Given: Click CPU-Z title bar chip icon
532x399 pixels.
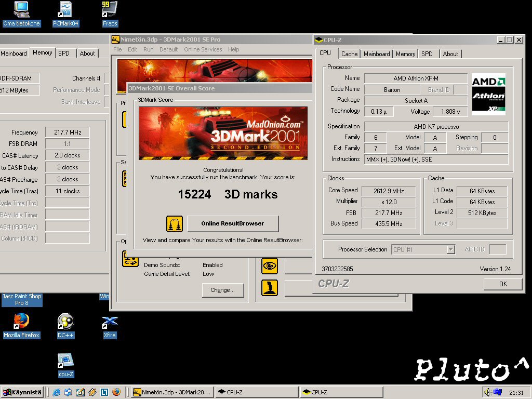Looking at the screenshot, I should click(318, 39).
